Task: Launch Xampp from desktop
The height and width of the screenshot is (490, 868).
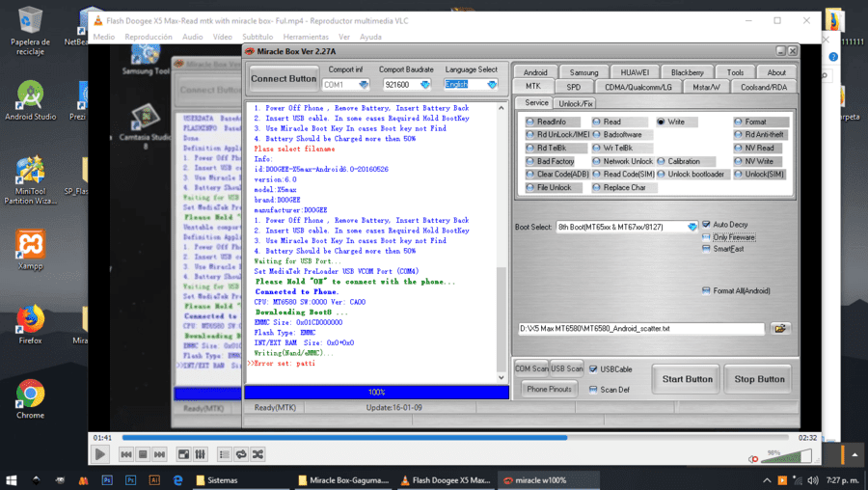Action: click(30, 249)
